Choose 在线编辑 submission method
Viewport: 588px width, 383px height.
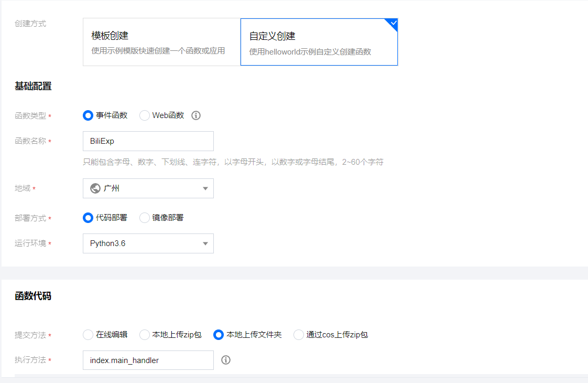pyautogui.click(x=88, y=335)
